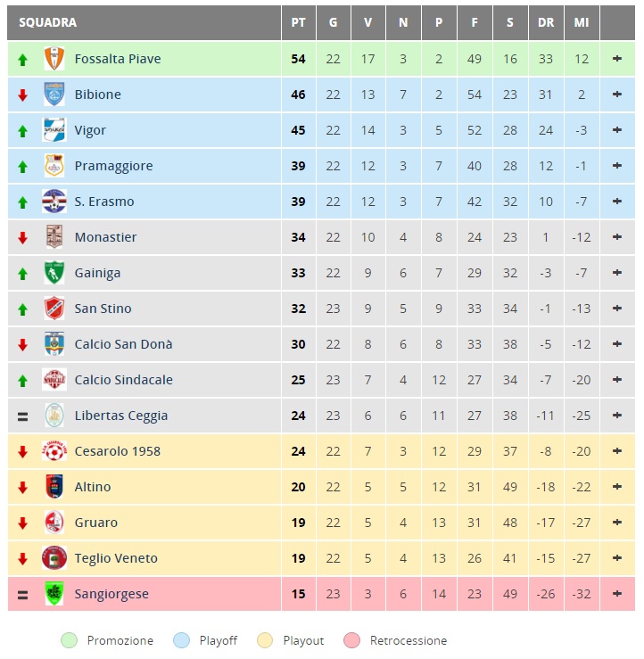Viewport: 644px width, 659px height.
Task: Click the Fossalta Piave team crest
Action: (54, 59)
